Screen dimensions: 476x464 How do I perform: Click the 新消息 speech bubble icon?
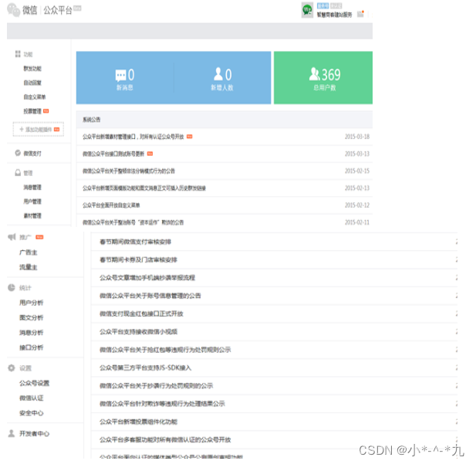click(120, 75)
